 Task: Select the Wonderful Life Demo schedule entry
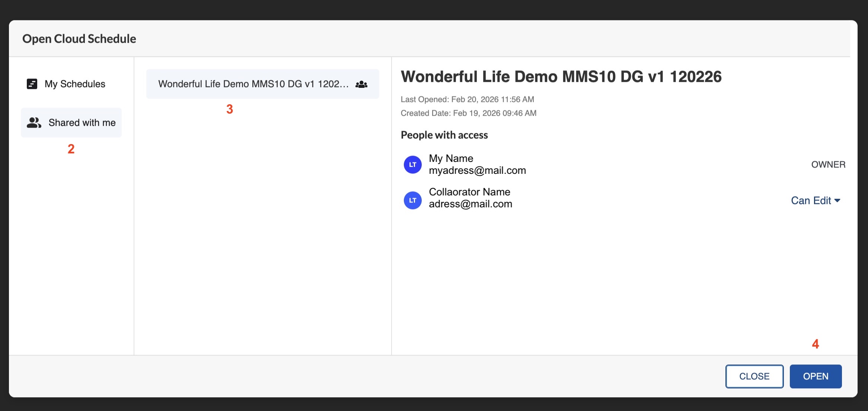click(254, 84)
